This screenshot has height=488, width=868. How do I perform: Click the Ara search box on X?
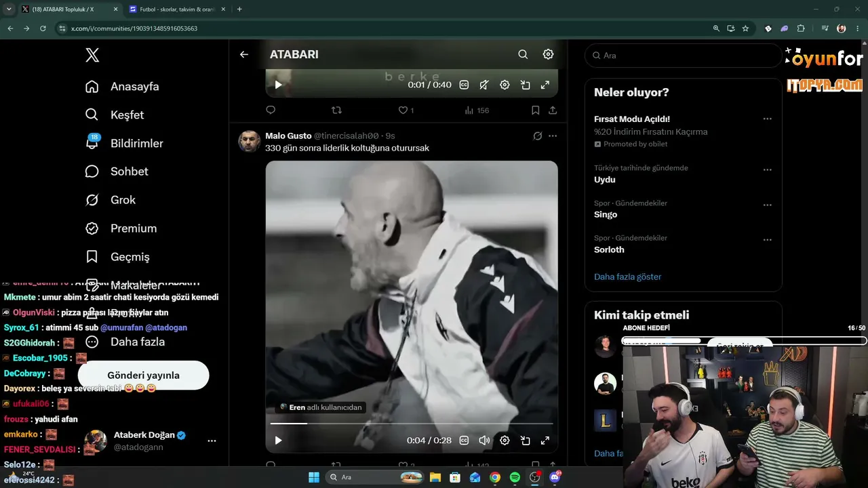pos(684,56)
